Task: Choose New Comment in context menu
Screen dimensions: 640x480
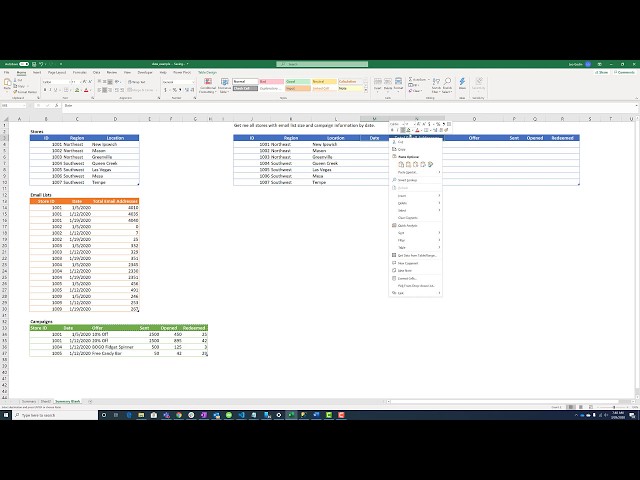Action: click(416, 263)
